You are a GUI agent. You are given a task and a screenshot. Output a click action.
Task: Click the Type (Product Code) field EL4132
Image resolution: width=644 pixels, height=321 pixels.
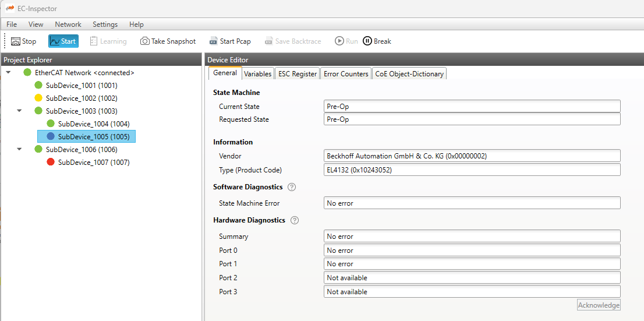coord(472,170)
